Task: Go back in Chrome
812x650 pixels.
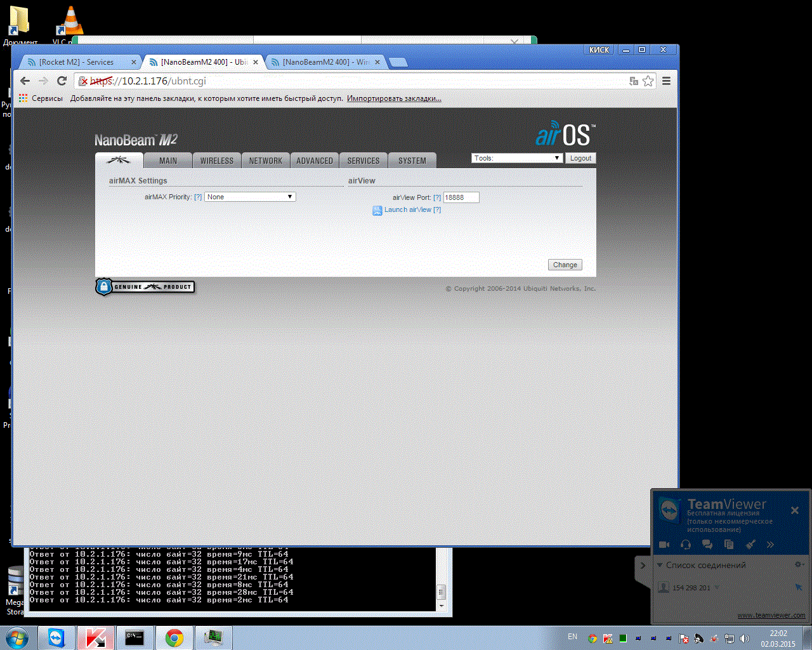Action: [x=25, y=81]
